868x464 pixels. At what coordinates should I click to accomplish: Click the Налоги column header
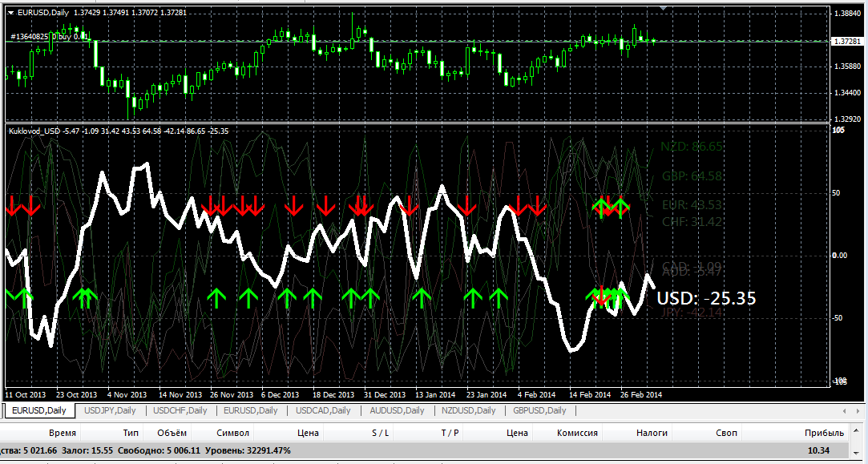coord(652,433)
